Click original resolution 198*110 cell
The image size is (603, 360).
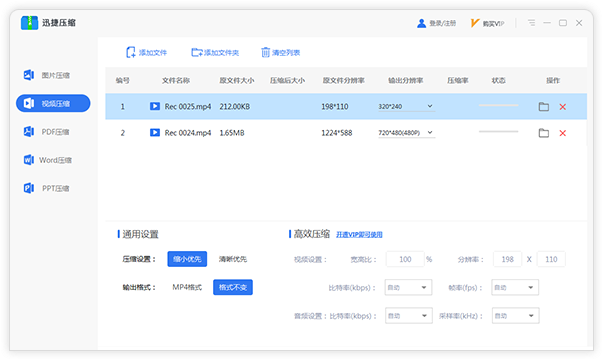pos(335,107)
